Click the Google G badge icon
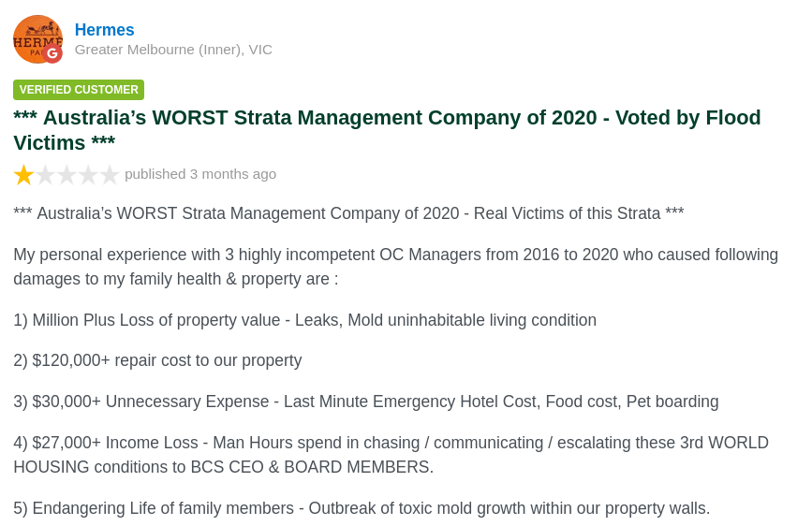The image size is (812, 526). point(52,53)
